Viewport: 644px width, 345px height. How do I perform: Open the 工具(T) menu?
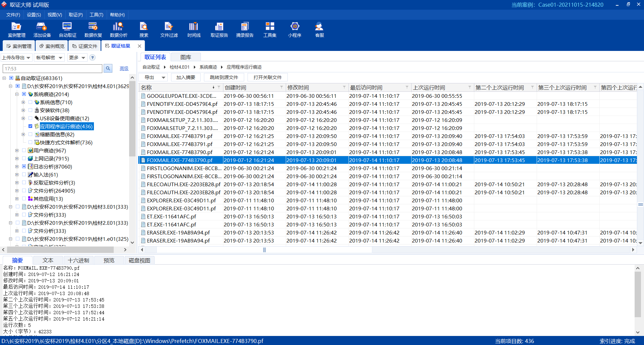pyautogui.click(x=96, y=15)
